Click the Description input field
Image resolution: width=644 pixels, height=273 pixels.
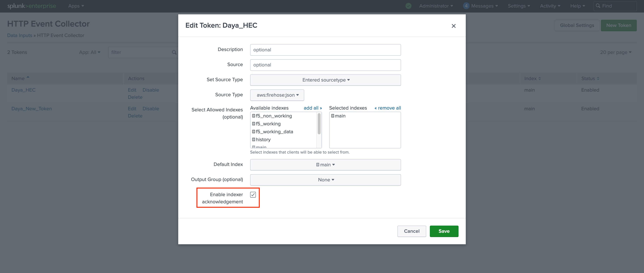coord(325,50)
